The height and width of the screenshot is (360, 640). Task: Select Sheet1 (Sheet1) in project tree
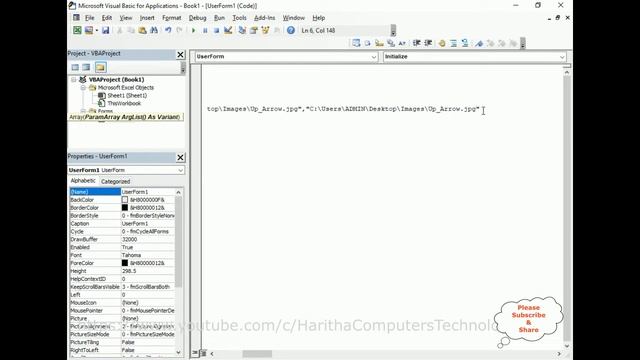click(x=127, y=96)
